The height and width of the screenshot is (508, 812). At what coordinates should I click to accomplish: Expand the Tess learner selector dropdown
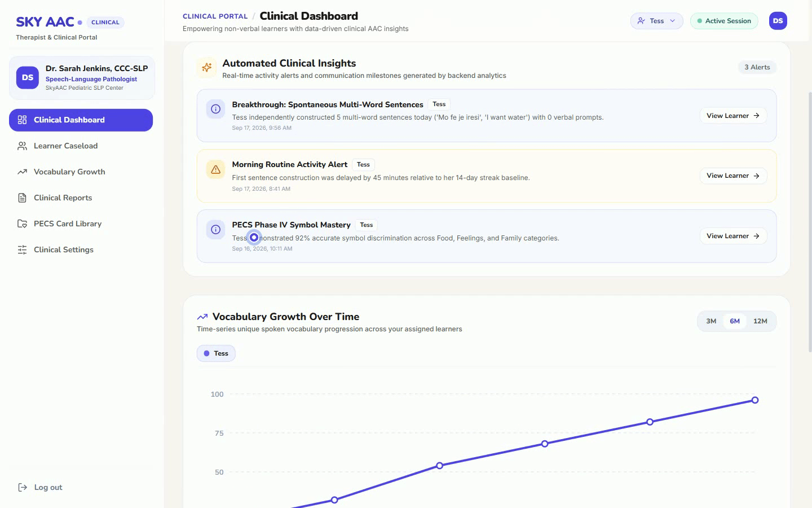coord(656,21)
